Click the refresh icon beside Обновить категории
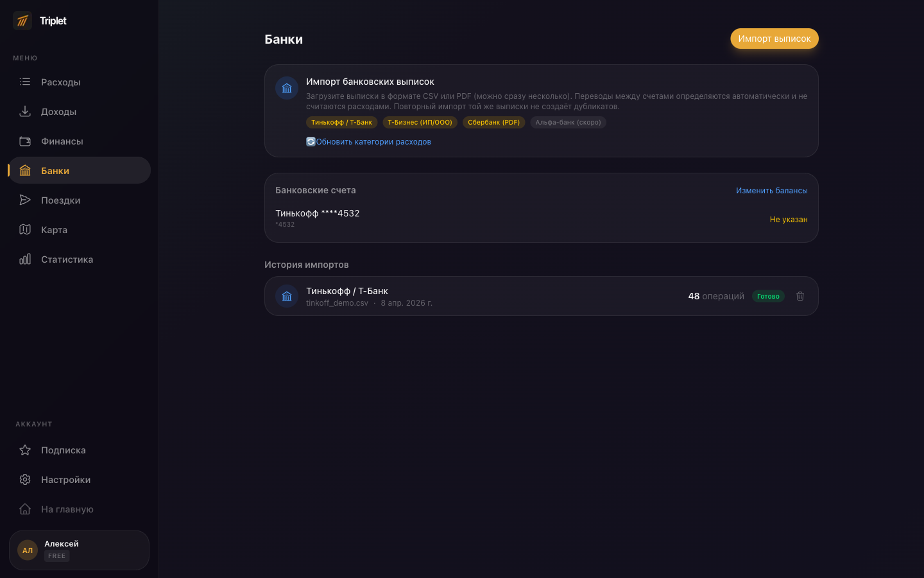The width and height of the screenshot is (924, 578). tap(311, 141)
